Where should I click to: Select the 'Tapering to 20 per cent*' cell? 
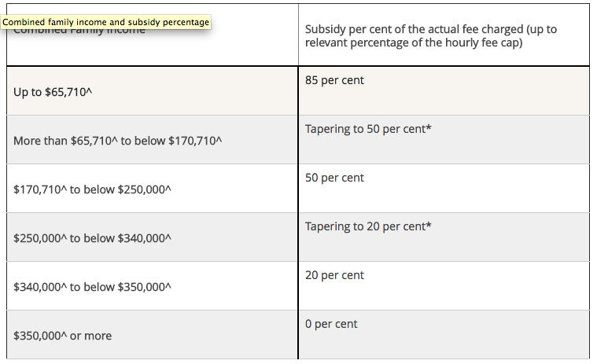point(368,226)
